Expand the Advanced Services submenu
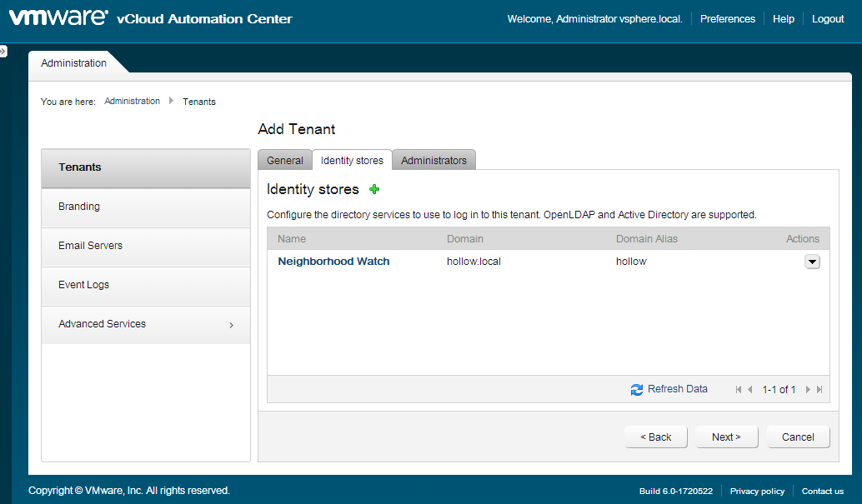Screen dimensions: 862x504 point(231,325)
